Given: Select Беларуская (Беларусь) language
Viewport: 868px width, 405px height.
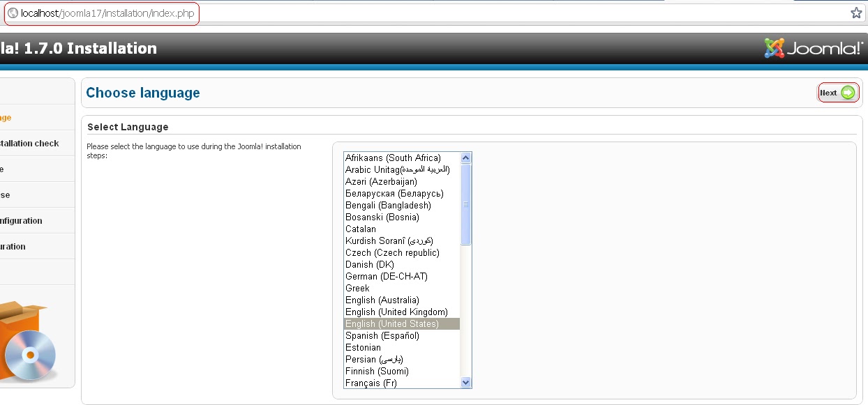Looking at the screenshot, I should 402,194.
